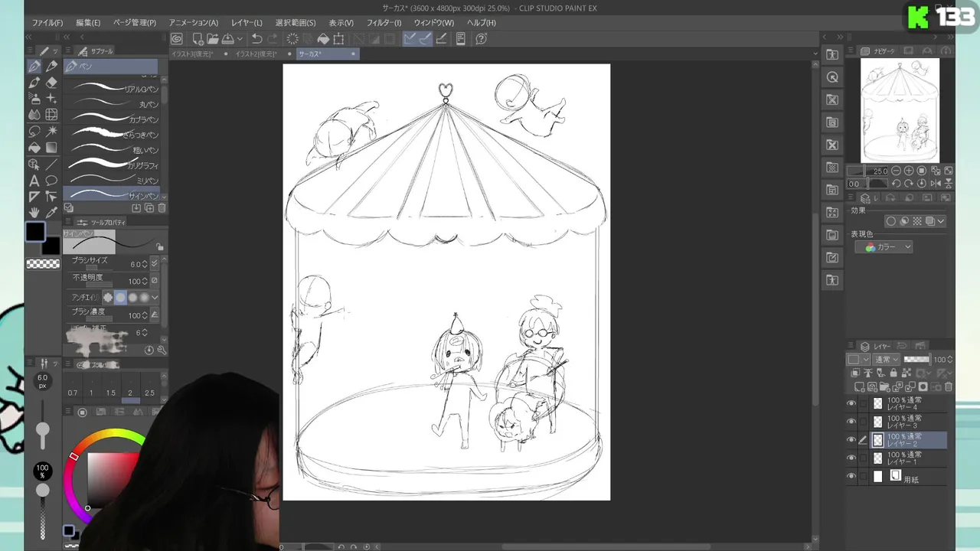
Task: Open the ファイル(F) menu
Action: tap(47, 23)
